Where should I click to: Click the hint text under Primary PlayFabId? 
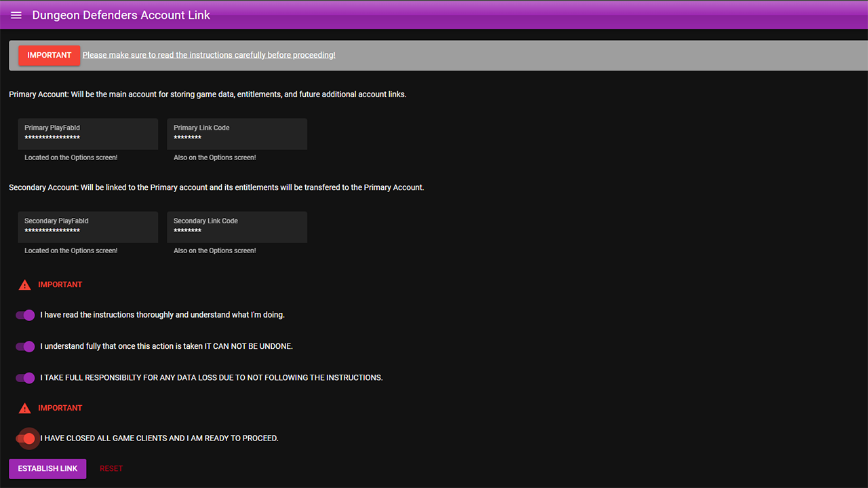71,157
